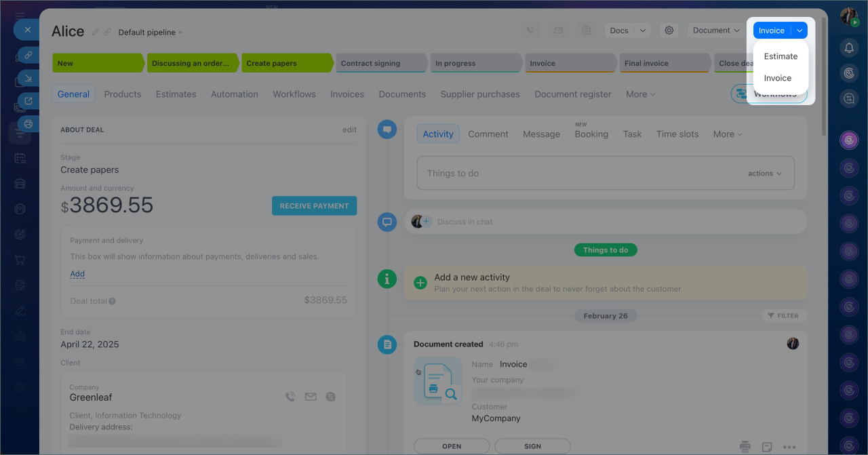
Task: Copy deal link using chain icon
Action: tap(107, 32)
